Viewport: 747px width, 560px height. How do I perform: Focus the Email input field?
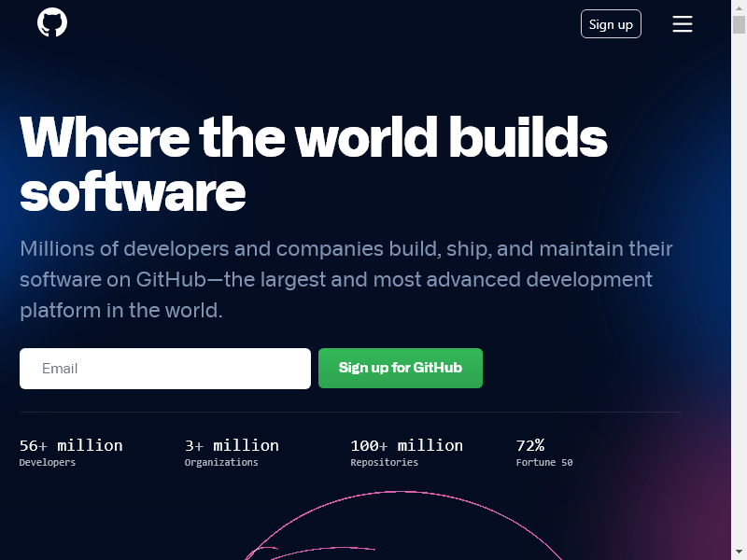click(165, 368)
